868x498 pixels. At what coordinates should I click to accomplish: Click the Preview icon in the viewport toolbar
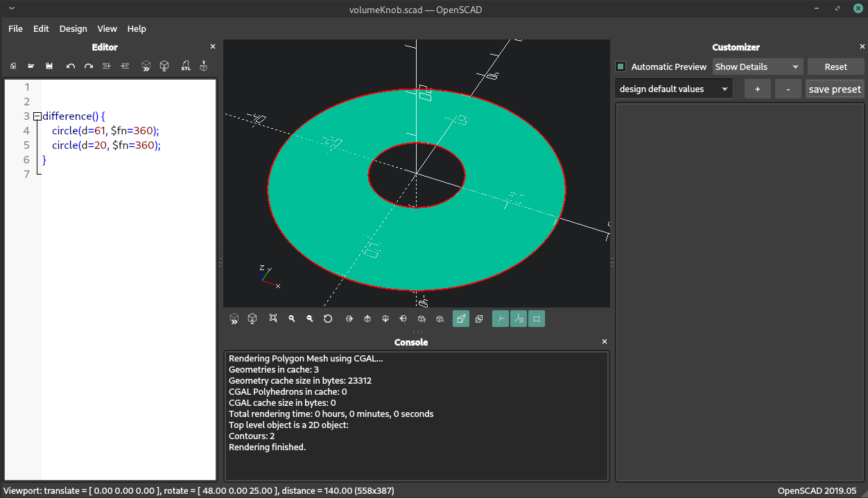coord(234,319)
